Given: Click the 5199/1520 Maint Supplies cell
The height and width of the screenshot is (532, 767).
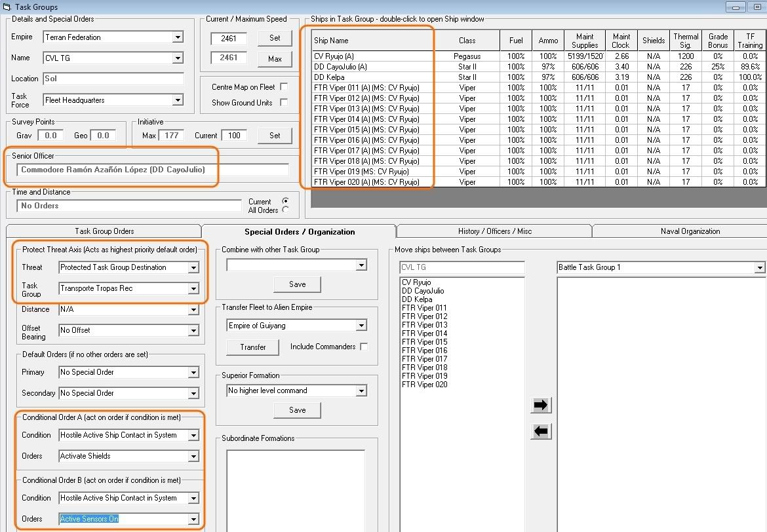Looking at the screenshot, I should 585,56.
